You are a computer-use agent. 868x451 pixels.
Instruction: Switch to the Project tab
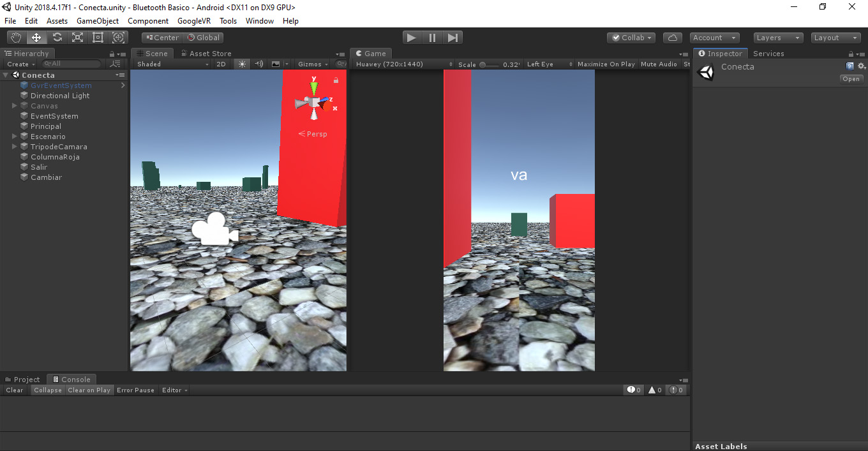[x=23, y=380]
